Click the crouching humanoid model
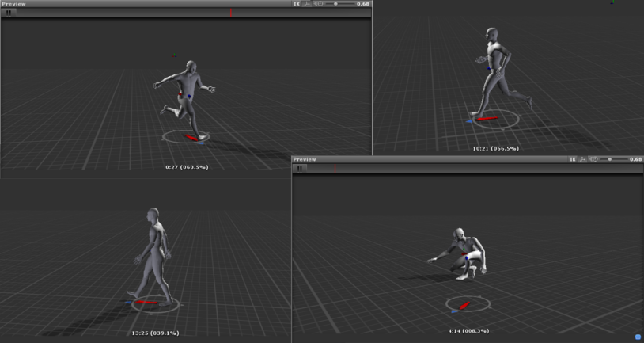 tap(464, 254)
